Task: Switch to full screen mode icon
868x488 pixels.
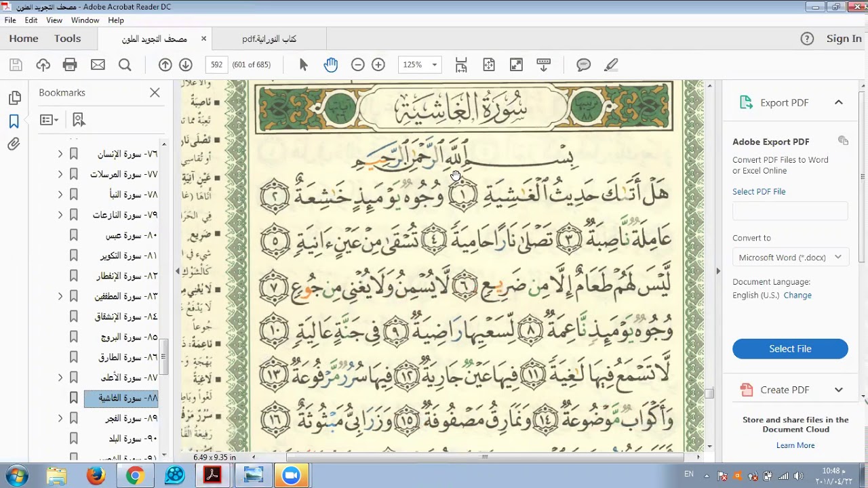Action: 516,65
